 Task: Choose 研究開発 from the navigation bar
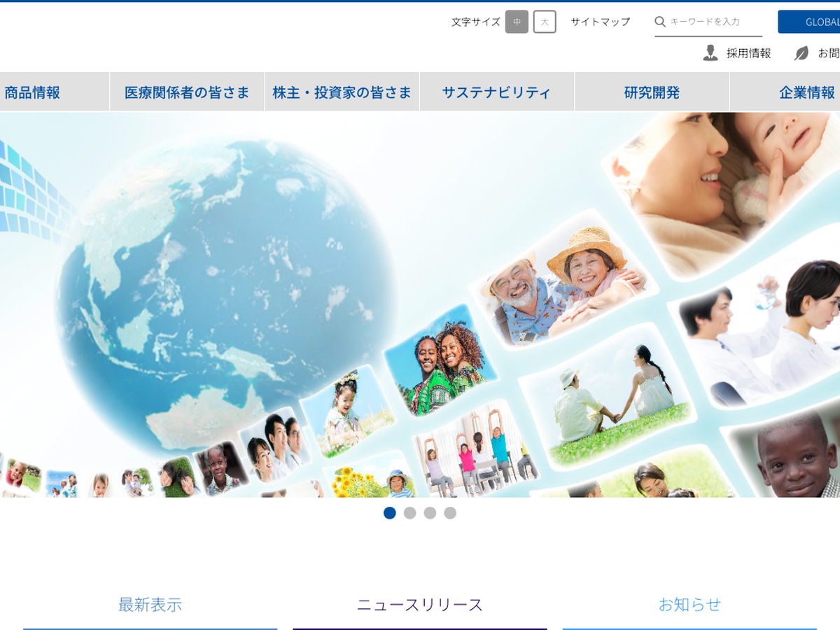(652, 92)
